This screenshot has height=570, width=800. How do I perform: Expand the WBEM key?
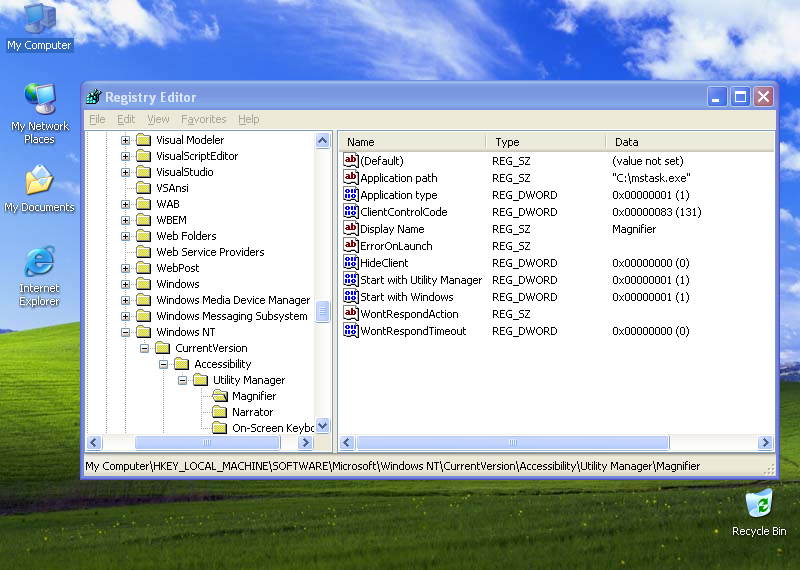[126, 220]
